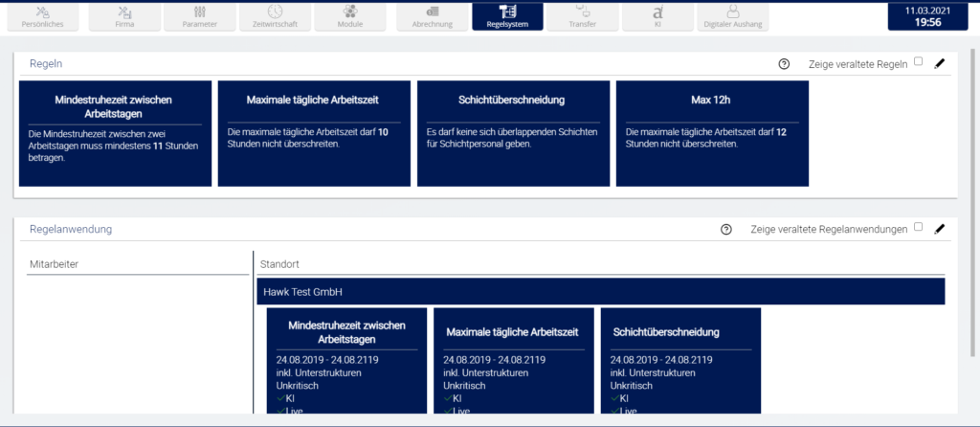Toggle Zeige veraltete Regelanwendungen checkbox
The height and width of the screenshot is (427, 980).
(919, 227)
